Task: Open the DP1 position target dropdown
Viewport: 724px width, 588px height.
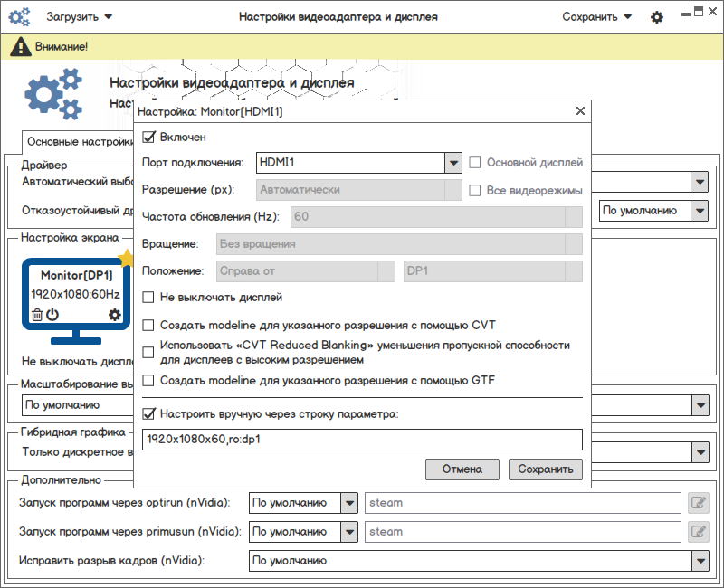Action: (493, 271)
